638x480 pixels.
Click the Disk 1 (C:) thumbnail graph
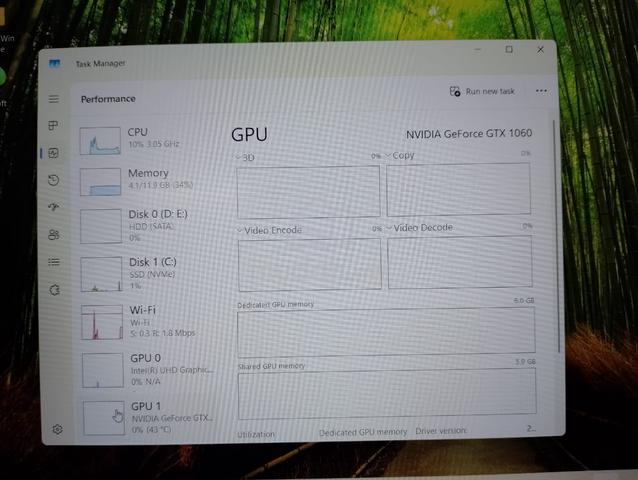101,274
